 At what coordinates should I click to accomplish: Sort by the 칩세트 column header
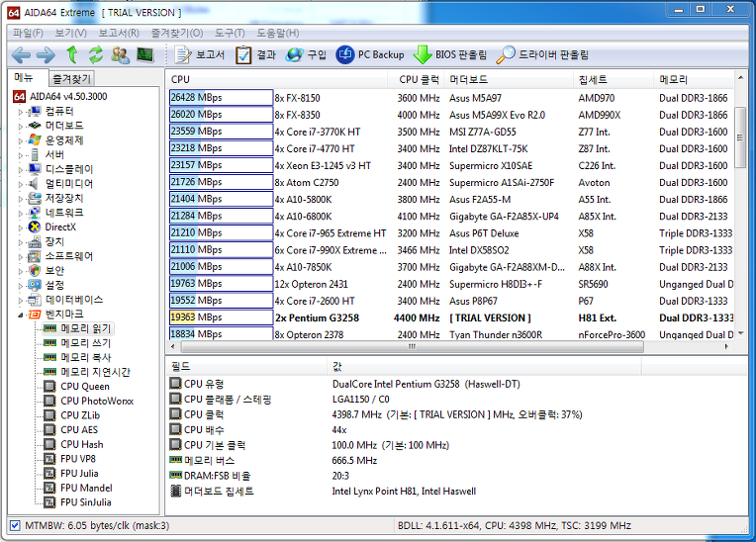pos(614,79)
